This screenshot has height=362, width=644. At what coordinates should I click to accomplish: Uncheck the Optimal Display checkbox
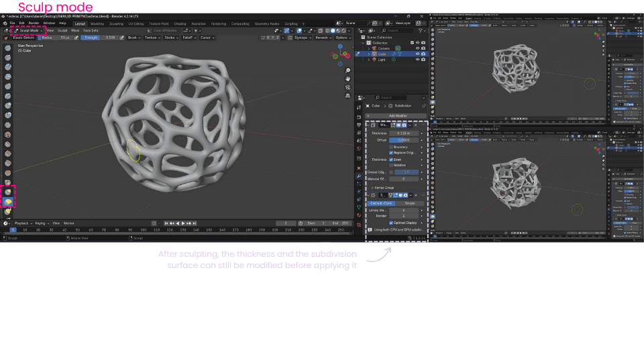391,223
